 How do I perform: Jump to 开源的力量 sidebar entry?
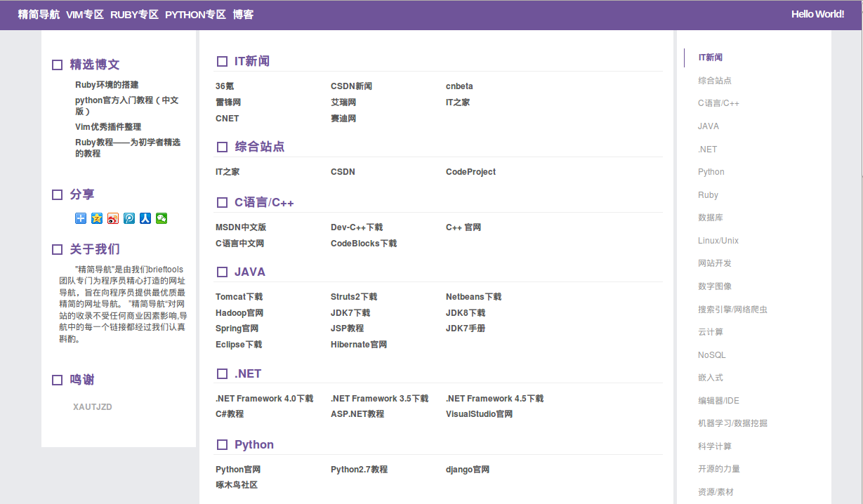[719, 469]
